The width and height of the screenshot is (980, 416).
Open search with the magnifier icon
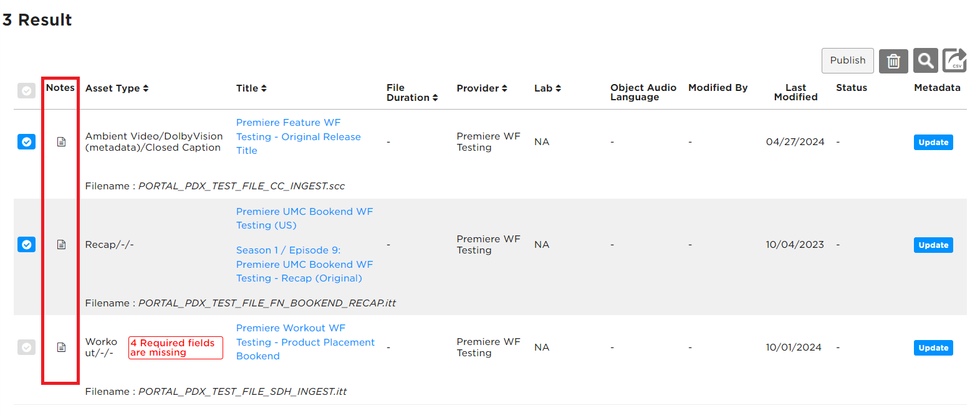tap(926, 61)
